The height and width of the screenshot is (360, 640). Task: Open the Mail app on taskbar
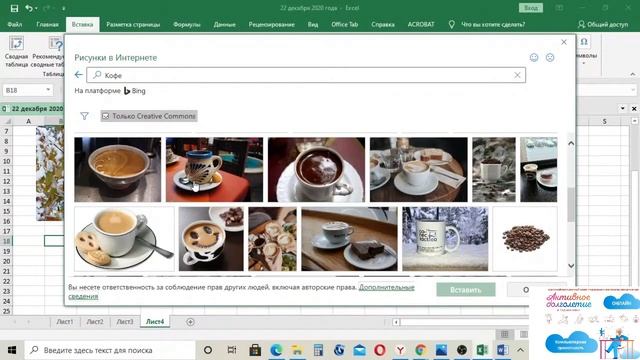click(360, 350)
